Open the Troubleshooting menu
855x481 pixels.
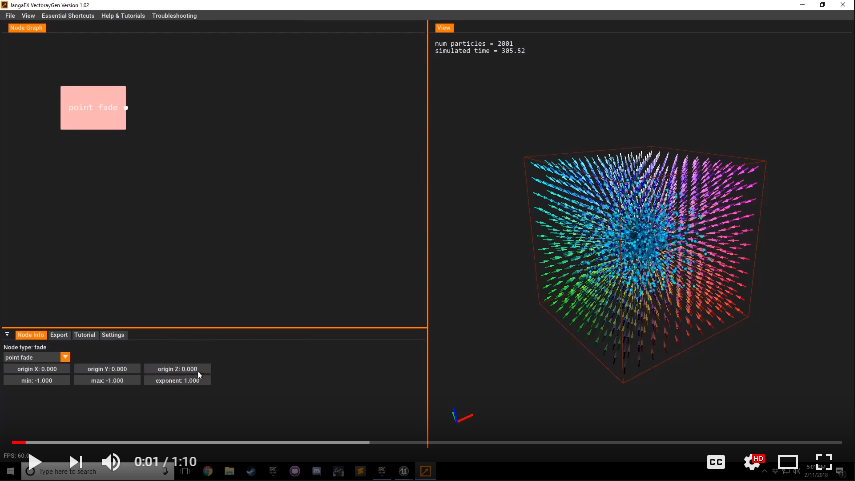[x=174, y=16]
